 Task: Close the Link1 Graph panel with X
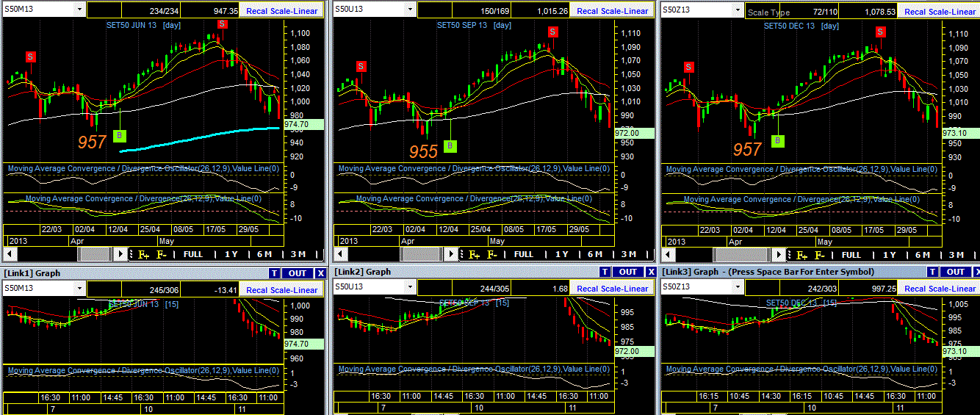321,273
